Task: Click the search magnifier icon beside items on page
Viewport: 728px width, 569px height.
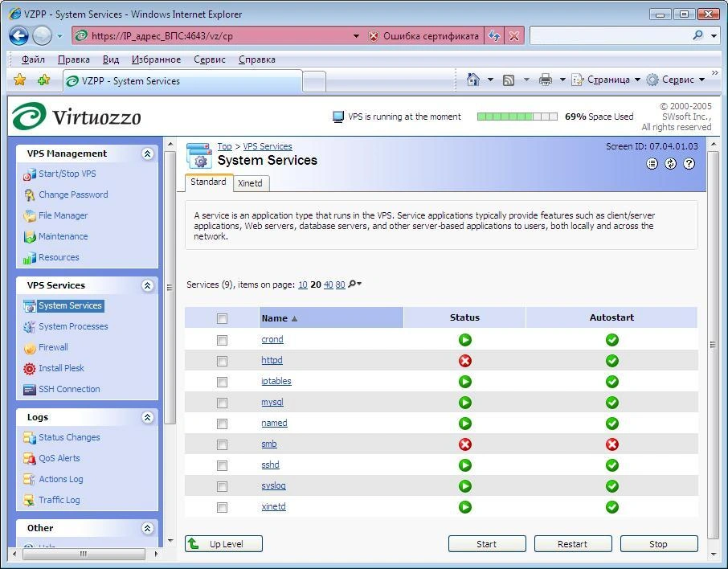Action: click(353, 284)
